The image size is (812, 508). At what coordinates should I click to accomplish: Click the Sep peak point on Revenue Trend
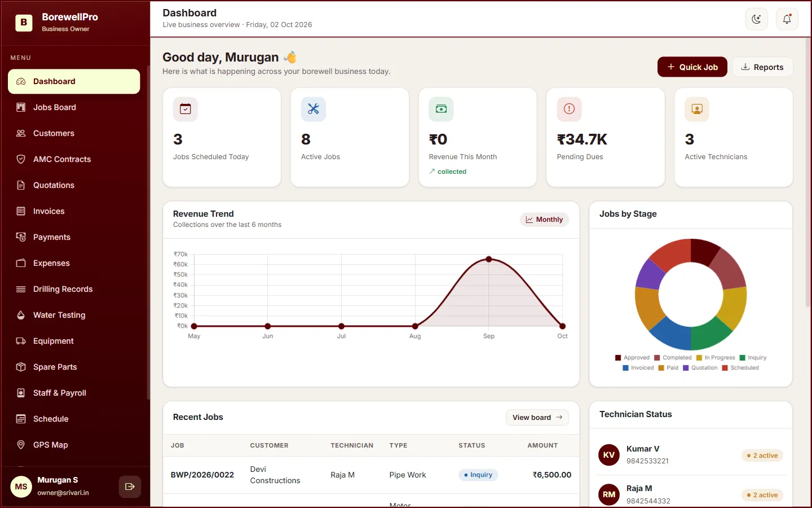(489, 259)
